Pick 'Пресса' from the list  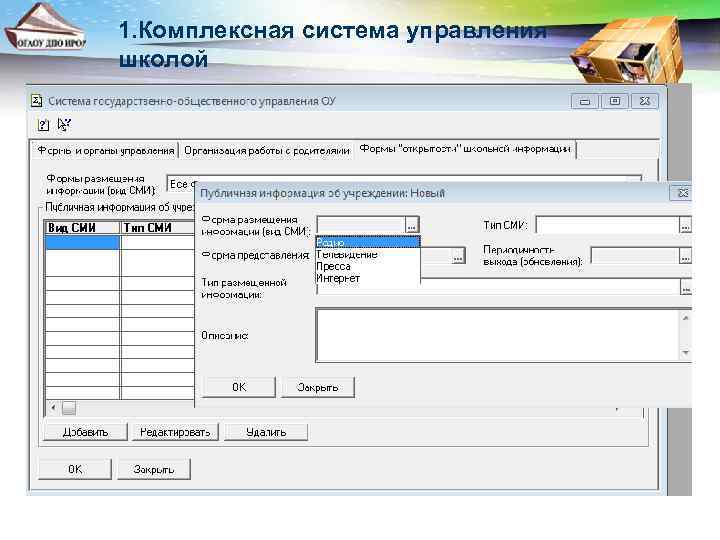(368, 266)
